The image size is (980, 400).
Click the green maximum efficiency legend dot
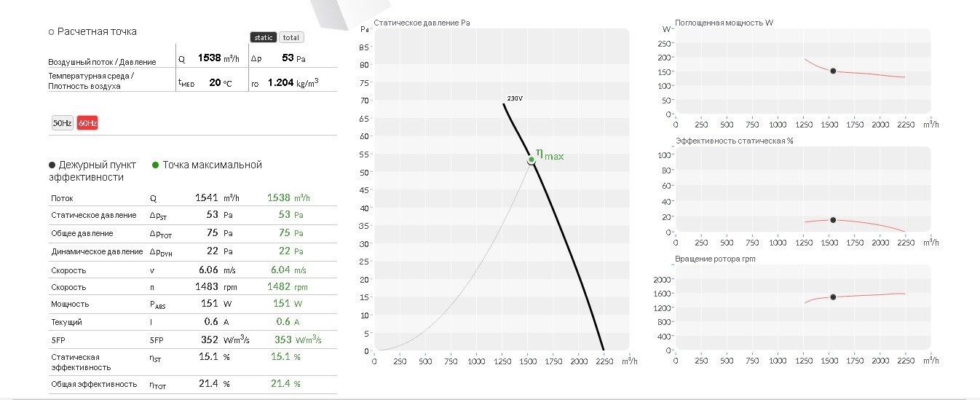point(156,165)
